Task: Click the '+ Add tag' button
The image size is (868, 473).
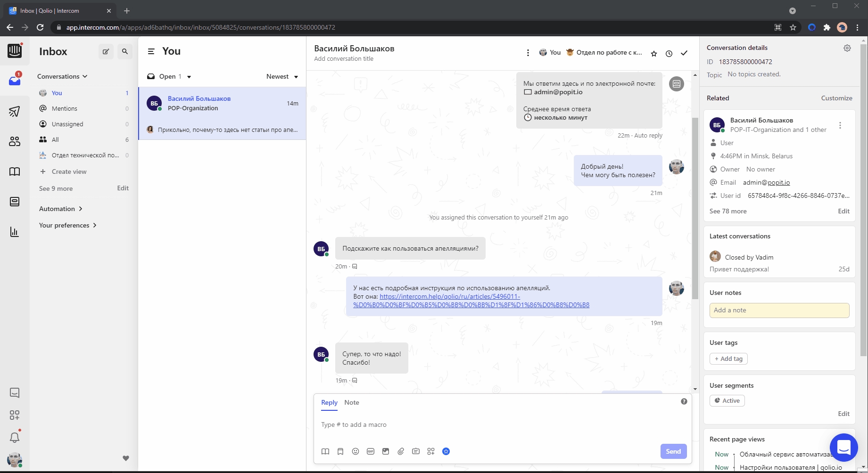Action: click(728, 359)
